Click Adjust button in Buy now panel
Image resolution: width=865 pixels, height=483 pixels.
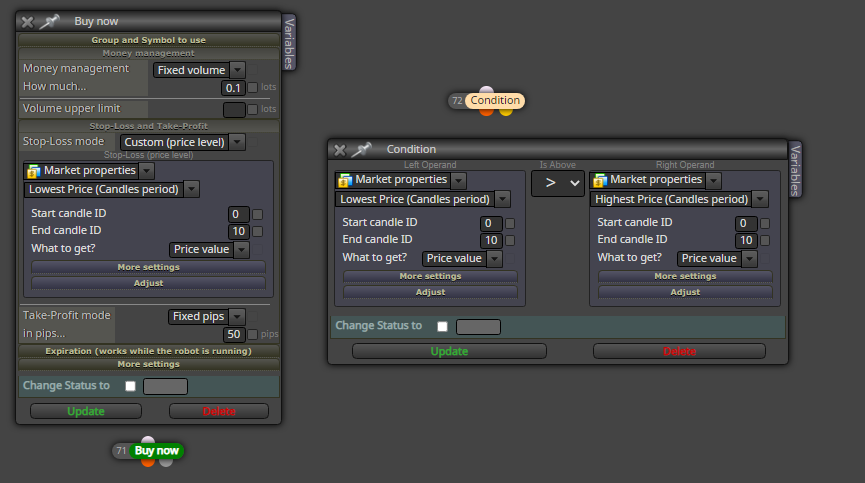click(148, 283)
